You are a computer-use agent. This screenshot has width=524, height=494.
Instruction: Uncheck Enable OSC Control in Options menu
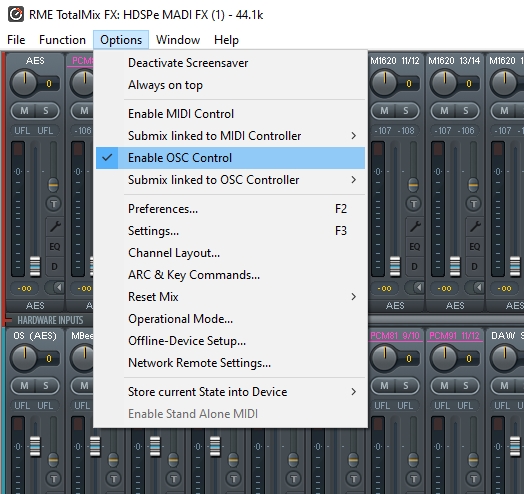pyautogui.click(x=230, y=158)
